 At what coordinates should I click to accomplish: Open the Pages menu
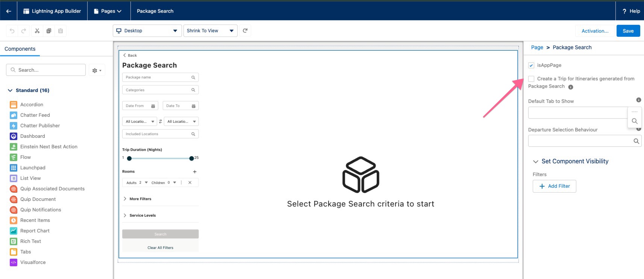point(109,11)
